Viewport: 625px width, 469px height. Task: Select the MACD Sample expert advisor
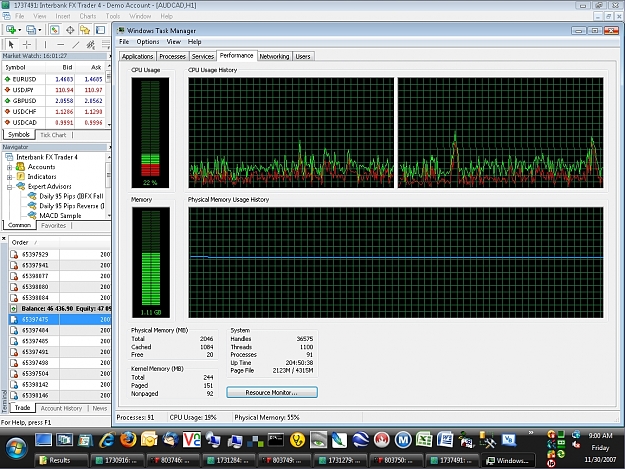coord(60,216)
